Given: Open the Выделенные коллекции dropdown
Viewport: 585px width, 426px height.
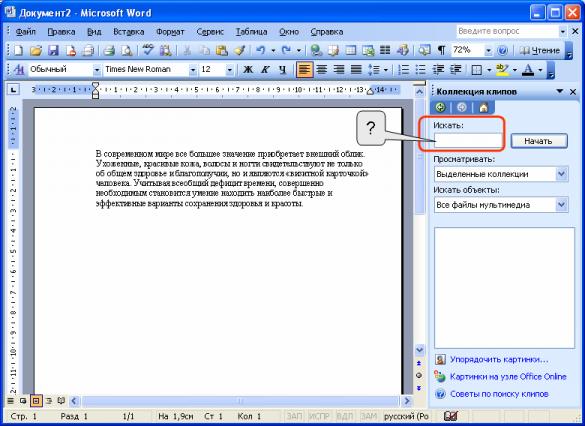Looking at the screenshot, I should 562,174.
